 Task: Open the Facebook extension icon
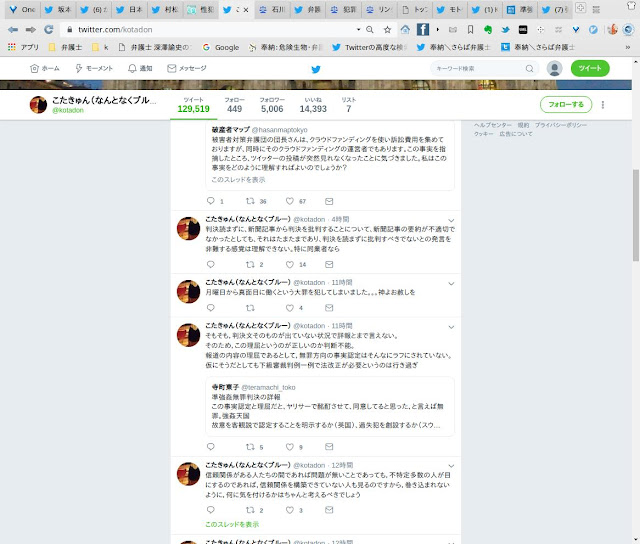pyautogui.click(x=423, y=29)
